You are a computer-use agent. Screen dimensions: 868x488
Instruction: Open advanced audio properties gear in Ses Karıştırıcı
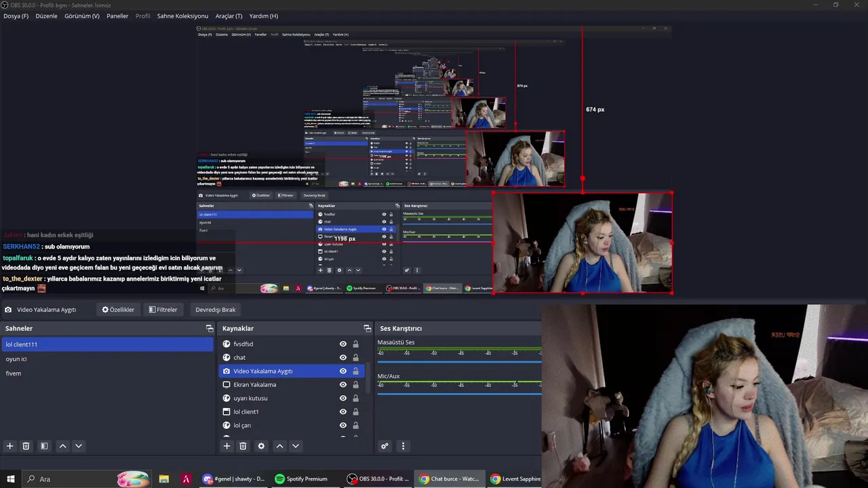[x=384, y=446]
